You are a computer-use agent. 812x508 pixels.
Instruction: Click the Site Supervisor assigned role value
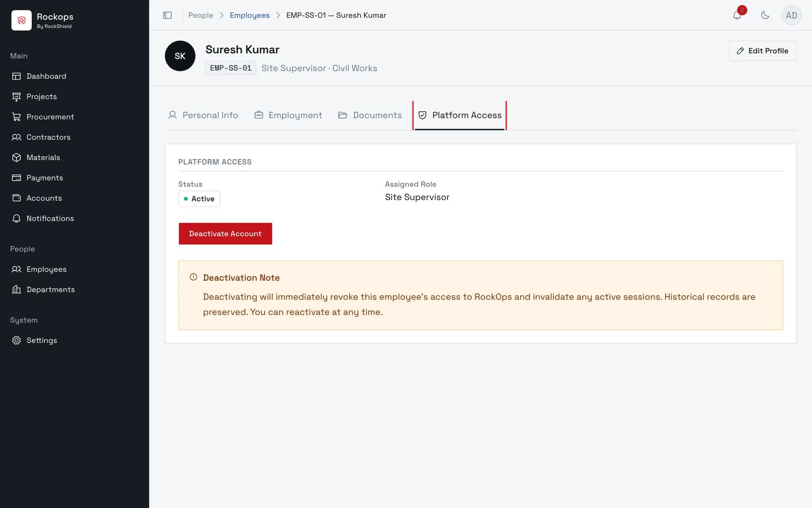(417, 197)
